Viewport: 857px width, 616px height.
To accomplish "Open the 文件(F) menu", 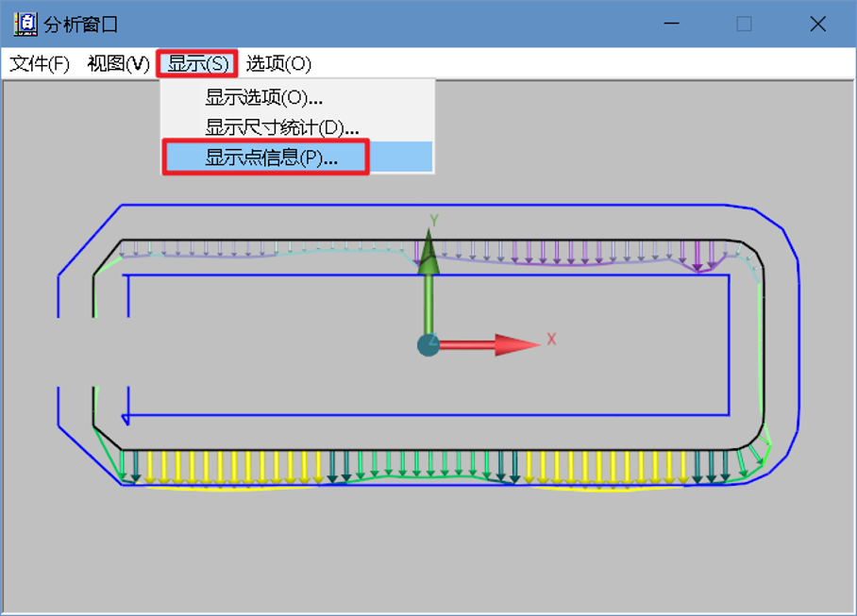I will (x=40, y=64).
